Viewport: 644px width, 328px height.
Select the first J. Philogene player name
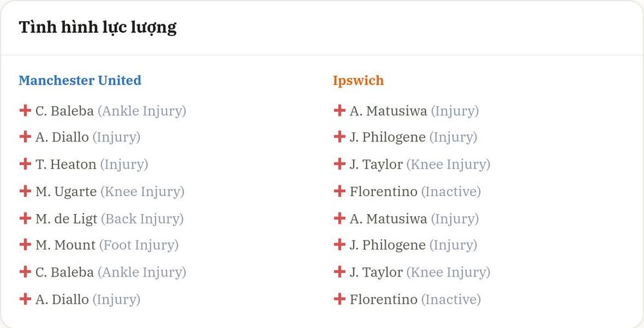(388, 138)
